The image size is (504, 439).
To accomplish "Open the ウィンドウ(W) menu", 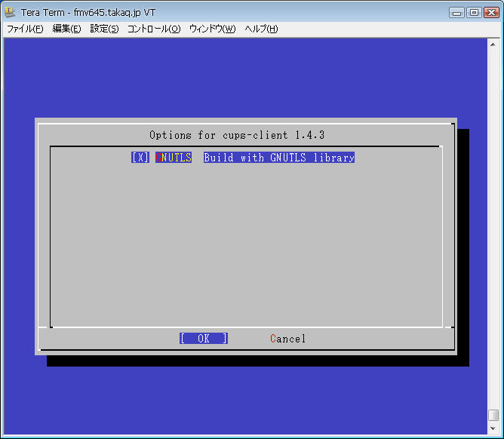I will 213,29.
